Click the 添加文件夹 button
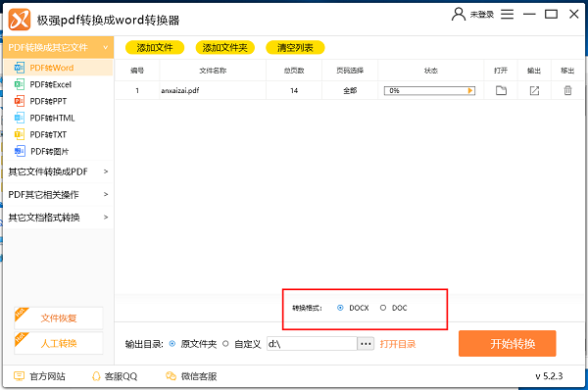Viewport: 588px width, 390px height. pos(225,48)
